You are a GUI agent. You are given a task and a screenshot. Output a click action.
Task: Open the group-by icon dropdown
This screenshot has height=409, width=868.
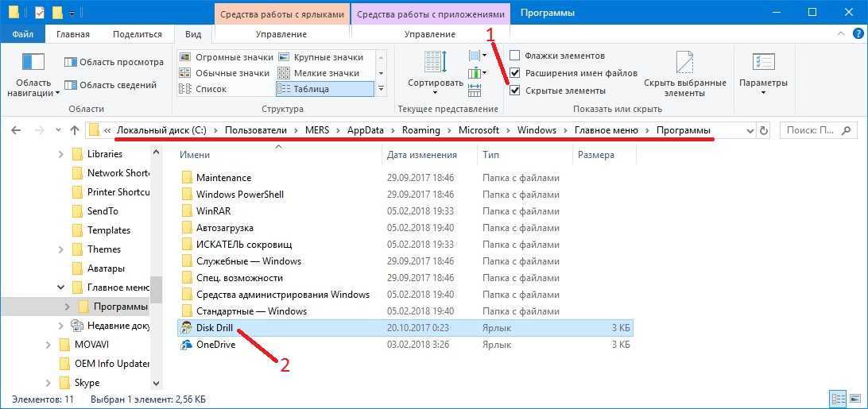(x=478, y=56)
